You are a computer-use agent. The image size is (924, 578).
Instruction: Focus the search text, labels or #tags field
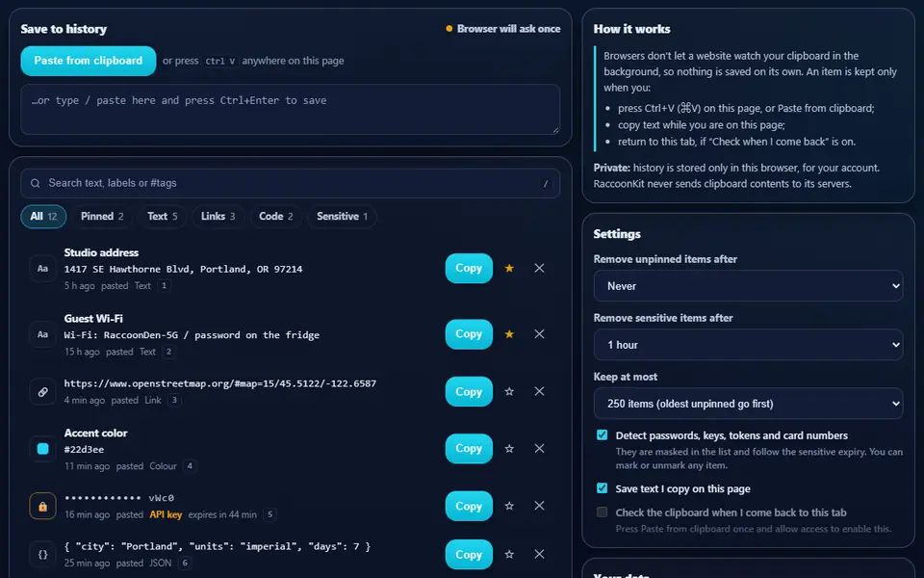[290, 183]
